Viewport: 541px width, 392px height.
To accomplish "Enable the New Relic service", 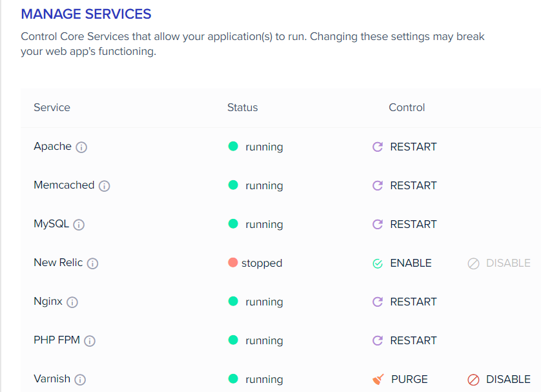I will click(411, 263).
